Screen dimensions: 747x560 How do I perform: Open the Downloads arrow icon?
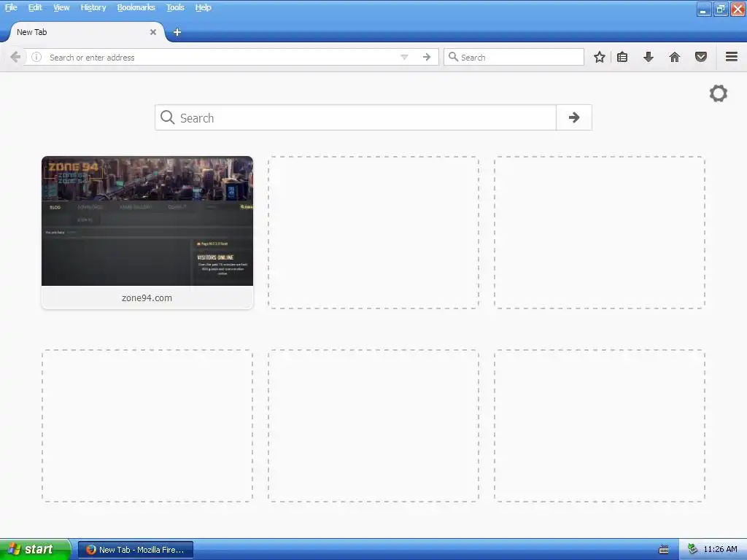648,57
